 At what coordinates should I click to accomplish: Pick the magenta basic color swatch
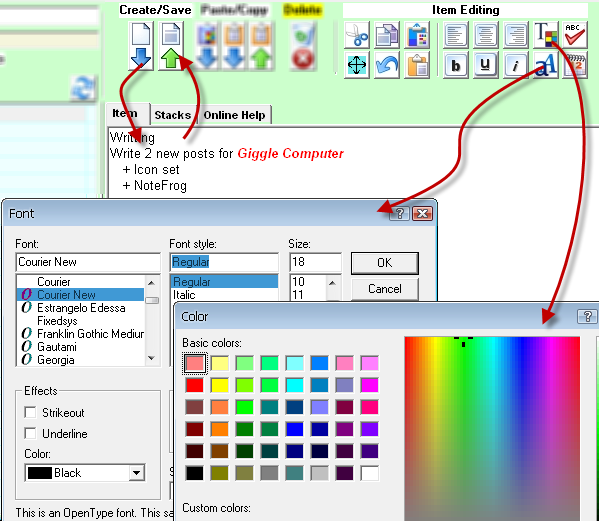[369, 385]
